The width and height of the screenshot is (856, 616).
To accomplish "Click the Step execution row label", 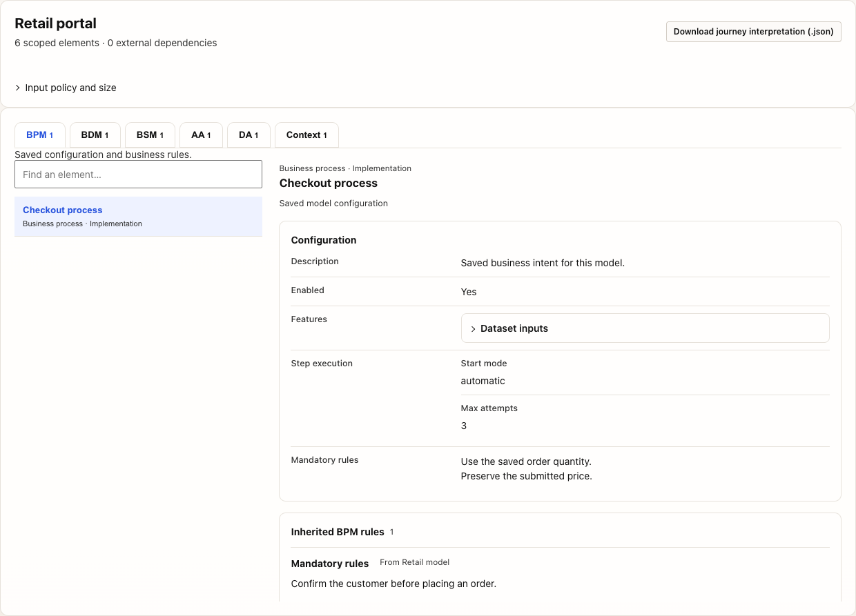I will pos(322,364).
